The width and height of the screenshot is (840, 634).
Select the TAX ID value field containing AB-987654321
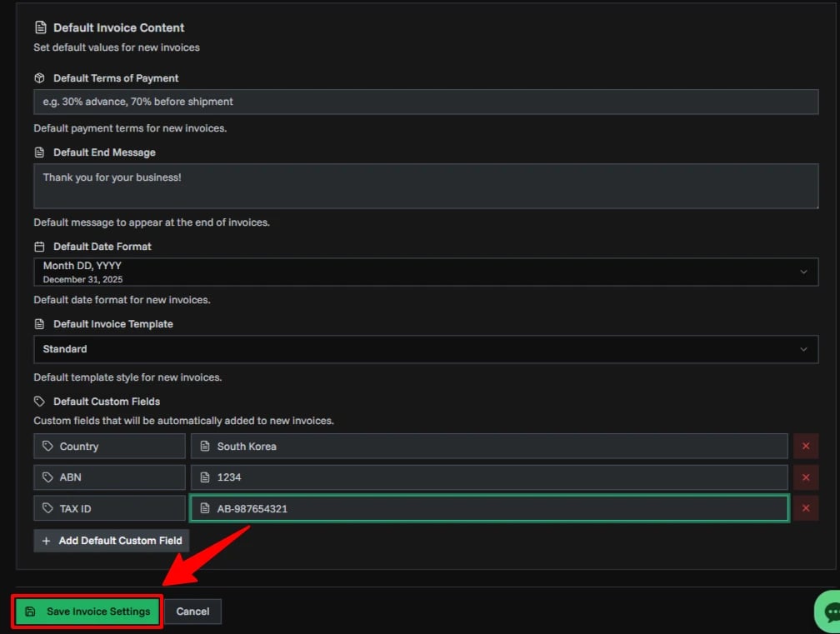tap(488, 507)
